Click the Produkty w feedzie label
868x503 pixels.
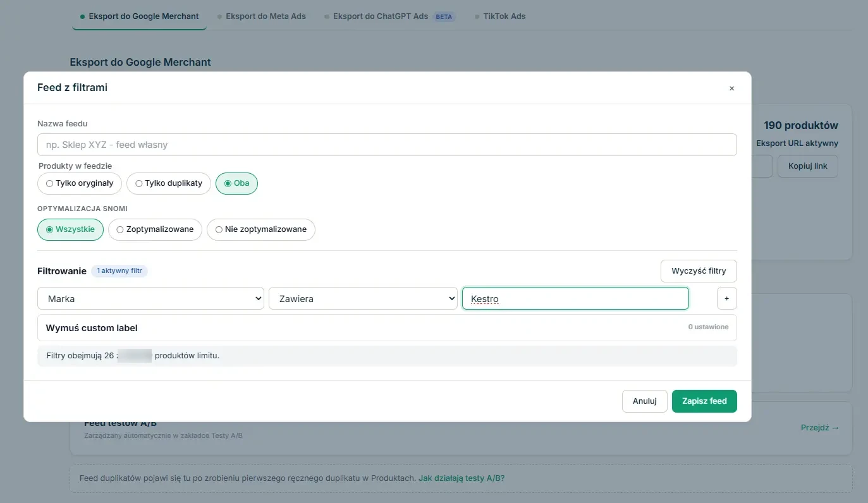(x=75, y=166)
